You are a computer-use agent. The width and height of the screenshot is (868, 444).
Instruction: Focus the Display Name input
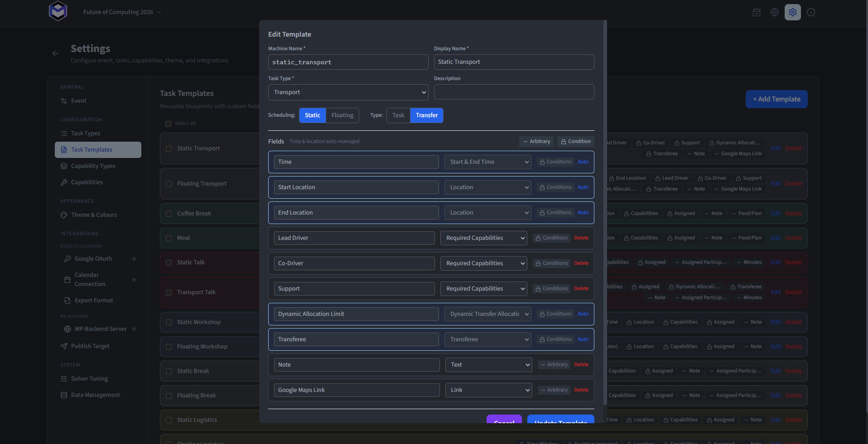pyautogui.click(x=514, y=62)
